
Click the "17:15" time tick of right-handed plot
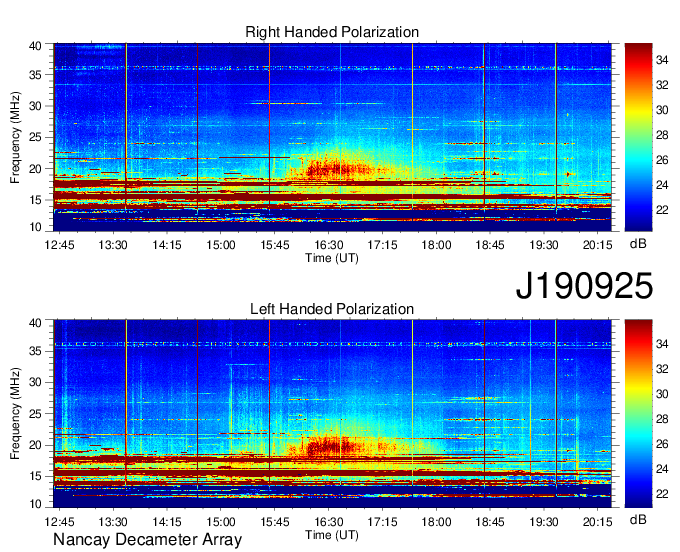pos(382,245)
